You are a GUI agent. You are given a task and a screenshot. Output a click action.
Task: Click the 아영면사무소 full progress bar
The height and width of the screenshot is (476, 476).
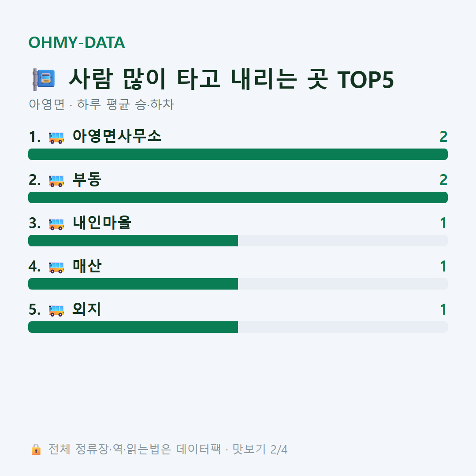[238, 154]
